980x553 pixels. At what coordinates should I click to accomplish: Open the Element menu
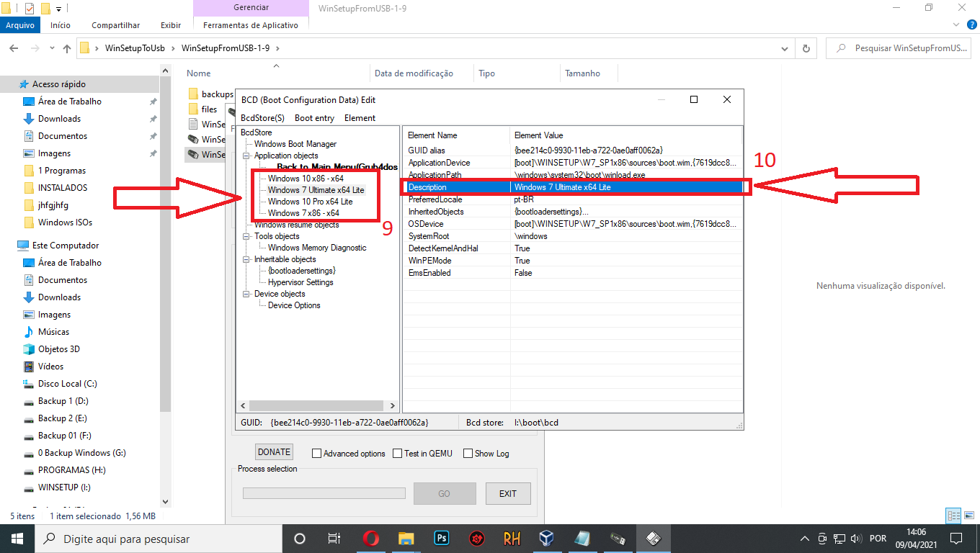coord(360,118)
